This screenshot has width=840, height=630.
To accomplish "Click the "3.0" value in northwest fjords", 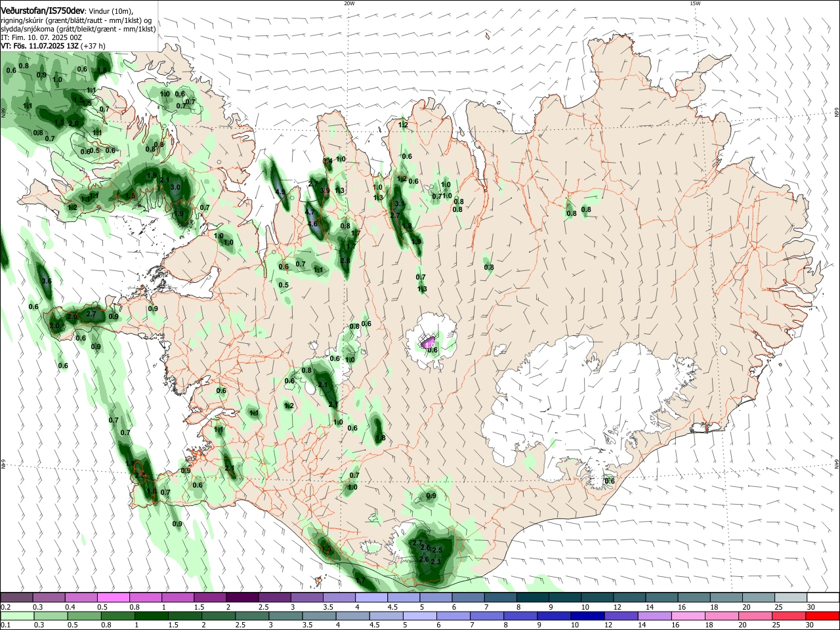I will click(x=175, y=187).
